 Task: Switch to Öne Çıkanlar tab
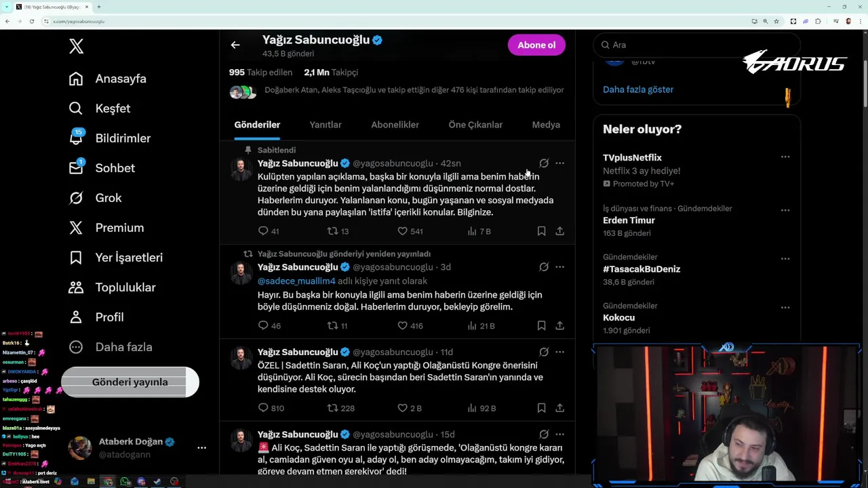[x=475, y=125]
